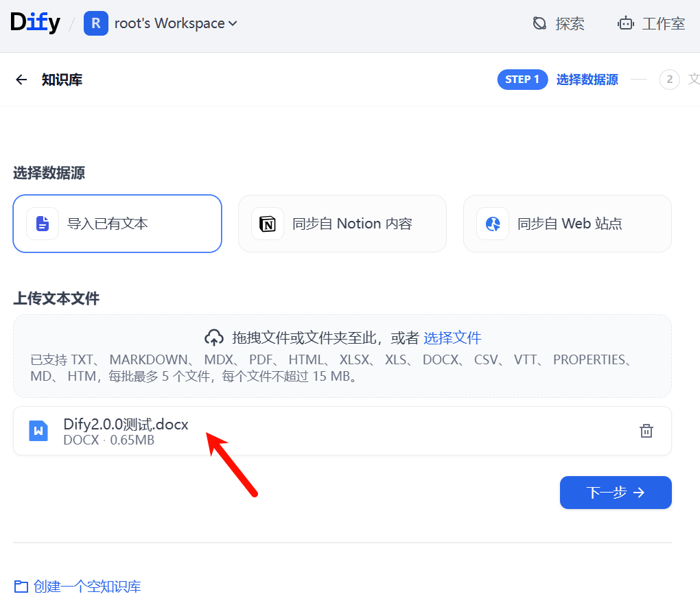Click the cloud upload icon
This screenshot has height=603, width=700.
(214, 338)
